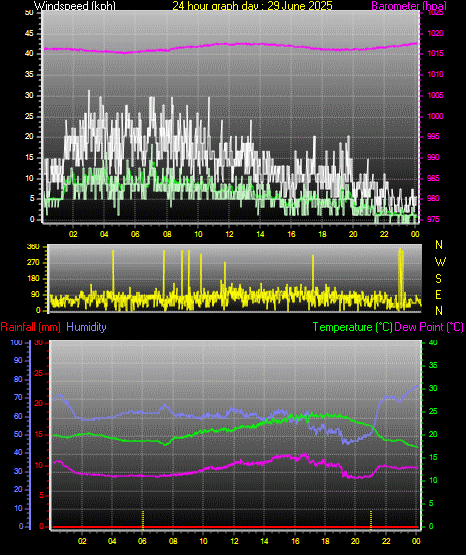Viewport: 466px width, 555px height.
Task: Select the 45 value on the windspeed axis
Action: (x=29, y=34)
